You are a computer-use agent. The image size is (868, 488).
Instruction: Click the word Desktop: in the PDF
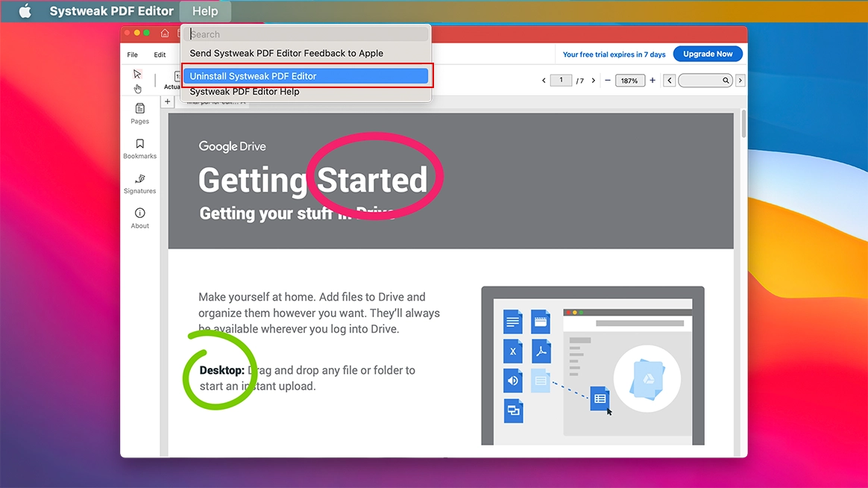pos(222,370)
